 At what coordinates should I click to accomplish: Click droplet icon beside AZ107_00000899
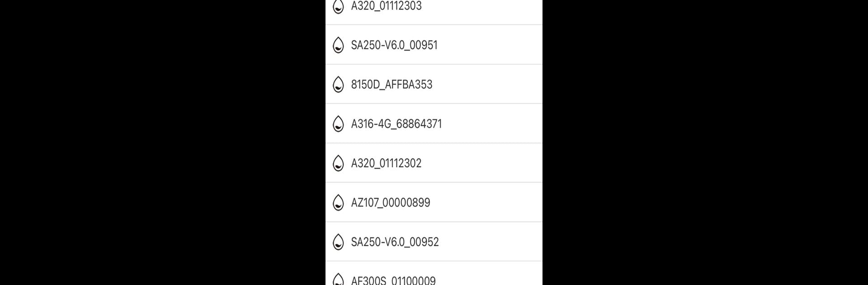tap(338, 202)
